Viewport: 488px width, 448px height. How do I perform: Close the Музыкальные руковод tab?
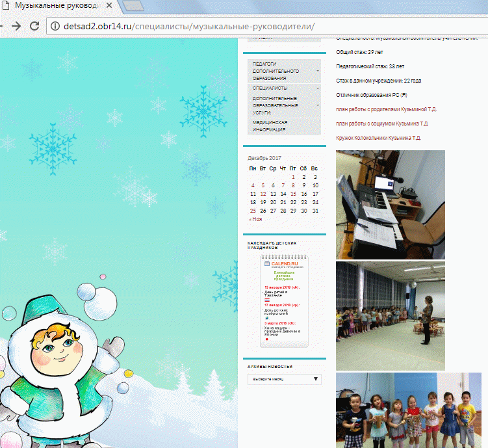(109, 5)
